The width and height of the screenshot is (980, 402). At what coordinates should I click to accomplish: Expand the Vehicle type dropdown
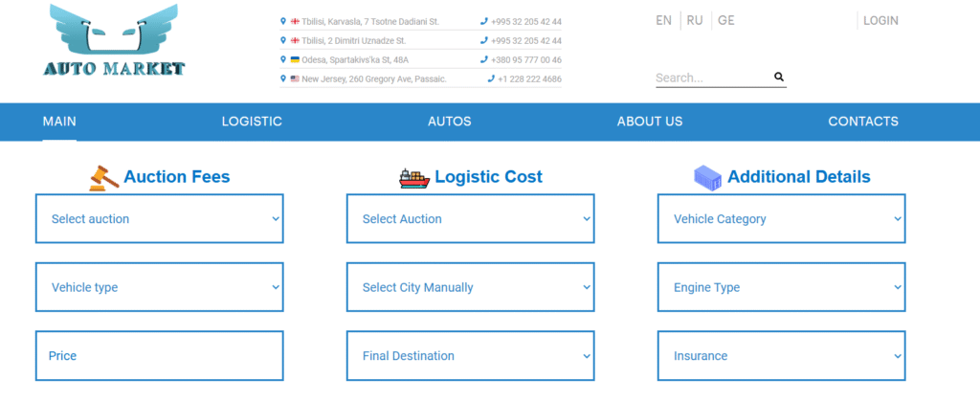point(160,287)
